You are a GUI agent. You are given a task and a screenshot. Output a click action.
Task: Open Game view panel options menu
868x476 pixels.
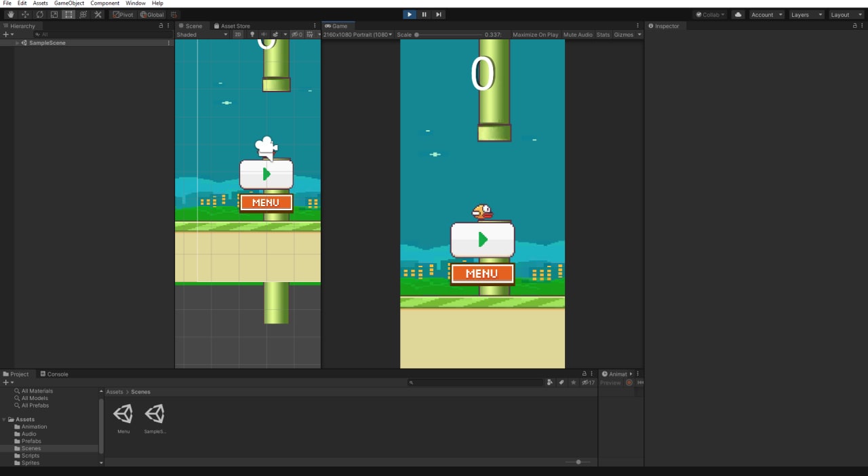click(x=638, y=26)
